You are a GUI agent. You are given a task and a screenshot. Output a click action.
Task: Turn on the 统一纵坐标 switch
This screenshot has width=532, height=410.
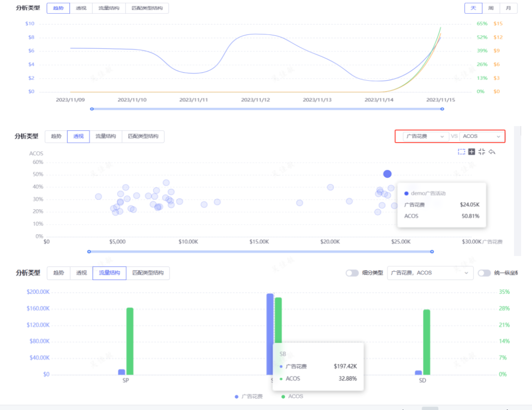(x=484, y=273)
